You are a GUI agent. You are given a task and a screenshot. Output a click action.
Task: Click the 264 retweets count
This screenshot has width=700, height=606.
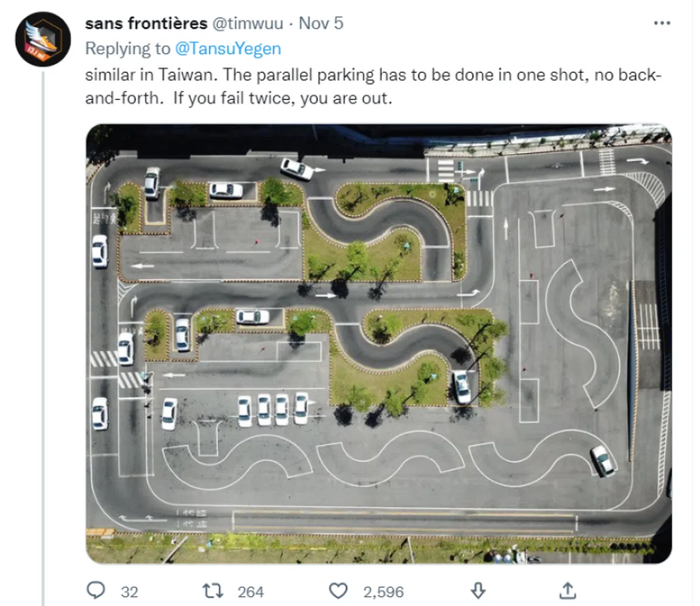(251, 592)
